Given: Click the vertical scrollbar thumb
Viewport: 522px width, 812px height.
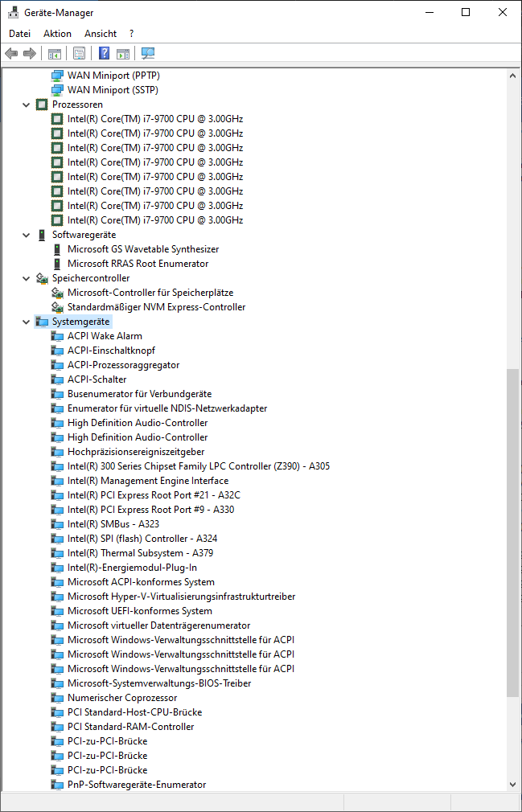Looking at the screenshot, I should point(512,532).
